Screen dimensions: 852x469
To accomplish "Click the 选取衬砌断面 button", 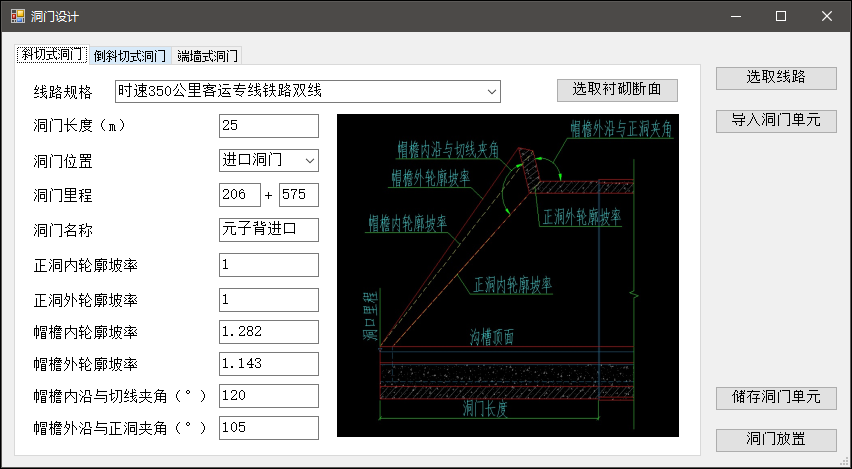I will [617, 90].
